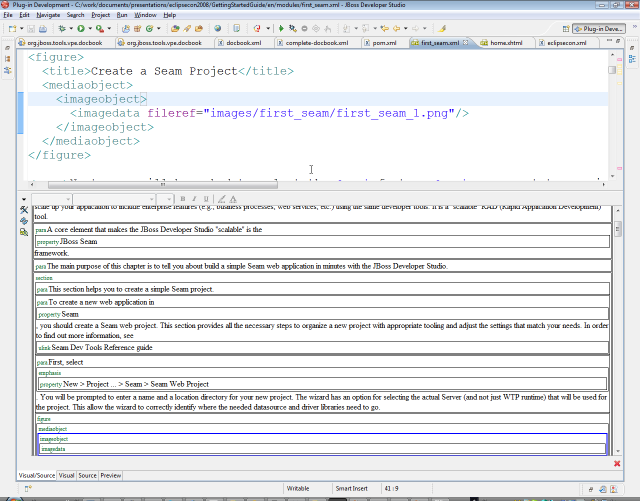Screen dimensions: 640x501
Task: Click the source editor vertical scrollbar thumb
Action: (612, 70)
